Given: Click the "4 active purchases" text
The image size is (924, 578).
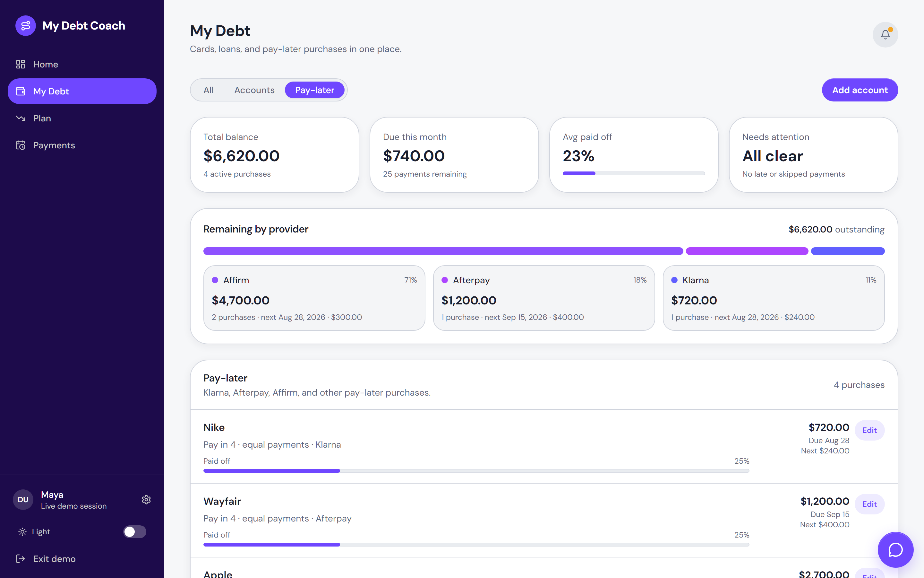Looking at the screenshot, I should click(237, 174).
